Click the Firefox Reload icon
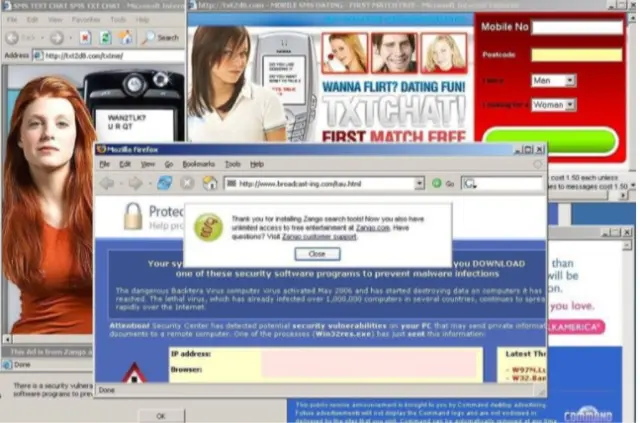The image size is (640, 423). click(x=164, y=183)
